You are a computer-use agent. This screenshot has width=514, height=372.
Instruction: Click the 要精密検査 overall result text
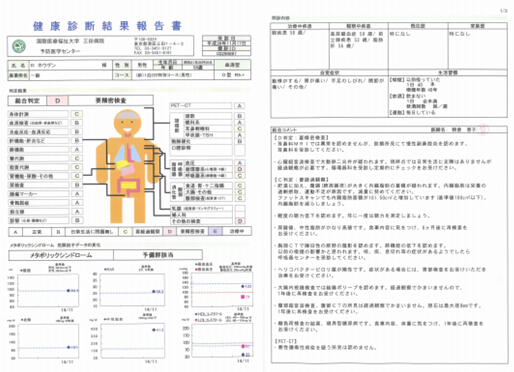pos(111,101)
